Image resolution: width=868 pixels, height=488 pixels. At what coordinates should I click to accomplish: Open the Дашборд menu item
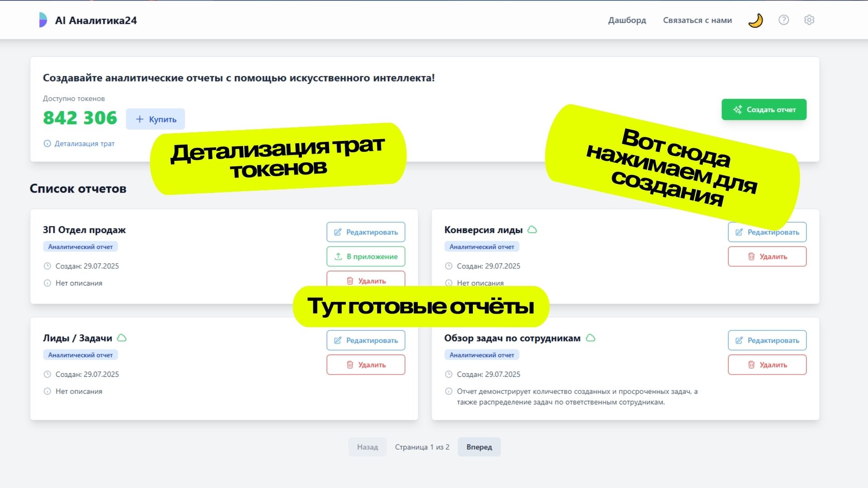(627, 20)
